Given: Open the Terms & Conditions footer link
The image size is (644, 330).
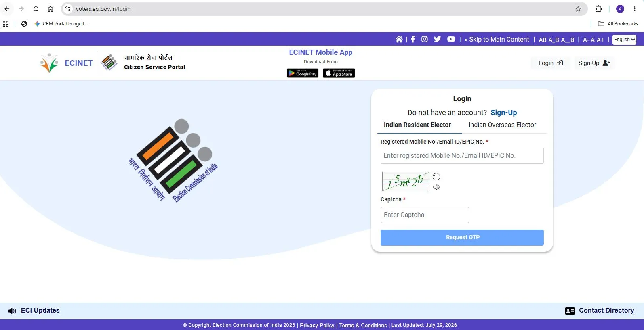Looking at the screenshot, I should click(x=363, y=325).
